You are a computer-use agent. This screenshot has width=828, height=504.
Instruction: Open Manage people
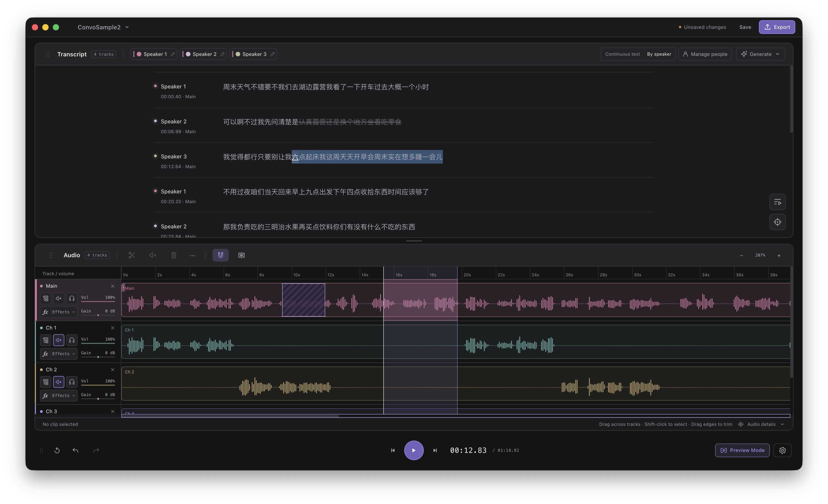[x=705, y=54]
